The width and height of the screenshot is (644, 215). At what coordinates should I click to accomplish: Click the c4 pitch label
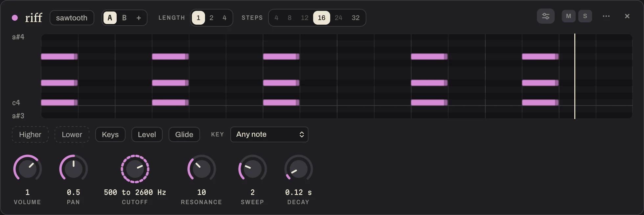pos(16,103)
